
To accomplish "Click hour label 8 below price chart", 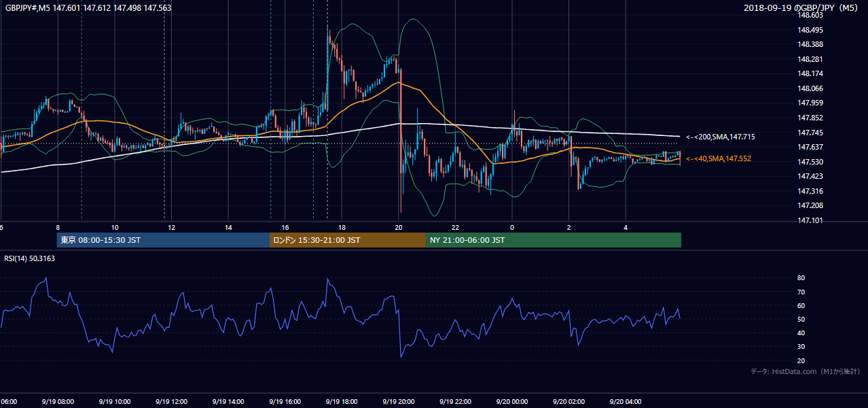I will (x=58, y=227).
